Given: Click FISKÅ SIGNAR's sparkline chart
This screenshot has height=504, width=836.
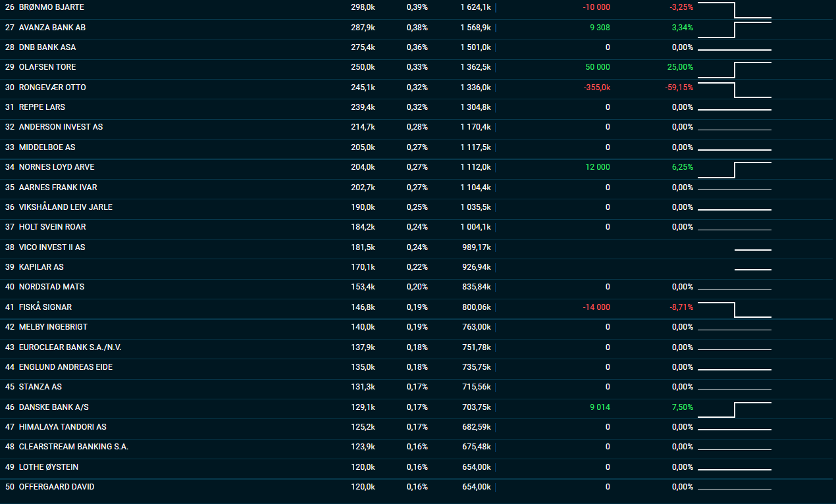Looking at the screenshot, I should coord(735,310).
